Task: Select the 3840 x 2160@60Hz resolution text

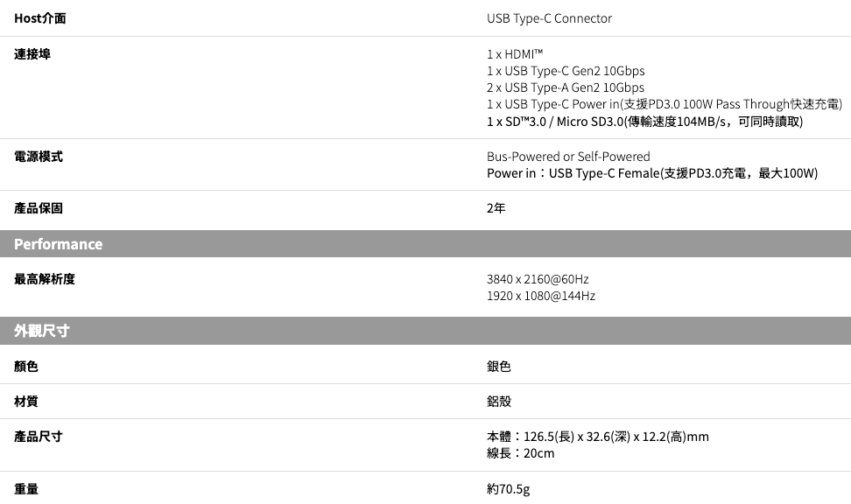Action: point(538,279)
